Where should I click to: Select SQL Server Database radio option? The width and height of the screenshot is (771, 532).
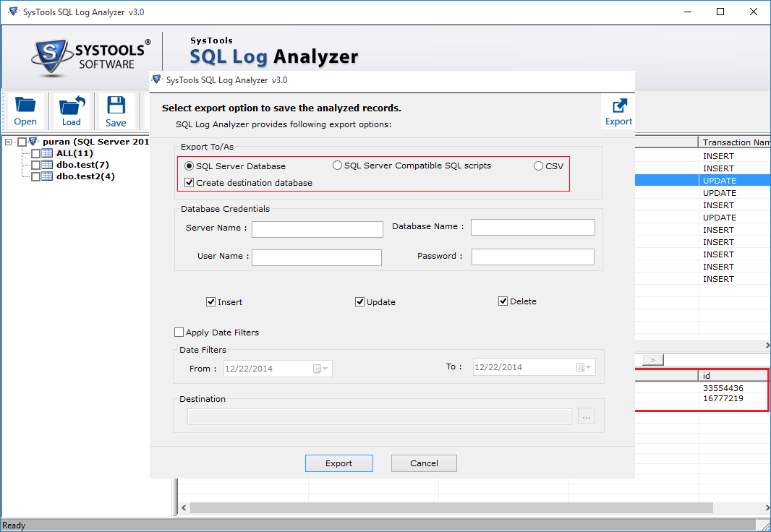189,166
